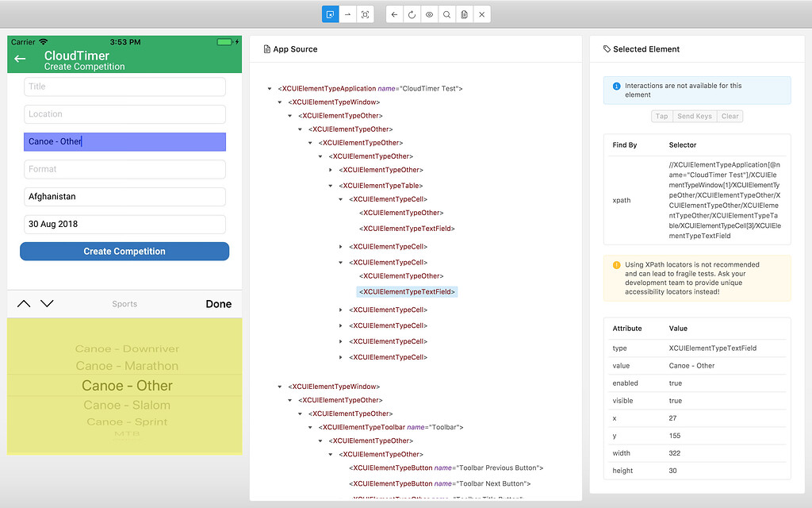This screenshot has height=508, width=812.
Task: Select the Toolbar Previous Button tree row
Action: point(446,468)
